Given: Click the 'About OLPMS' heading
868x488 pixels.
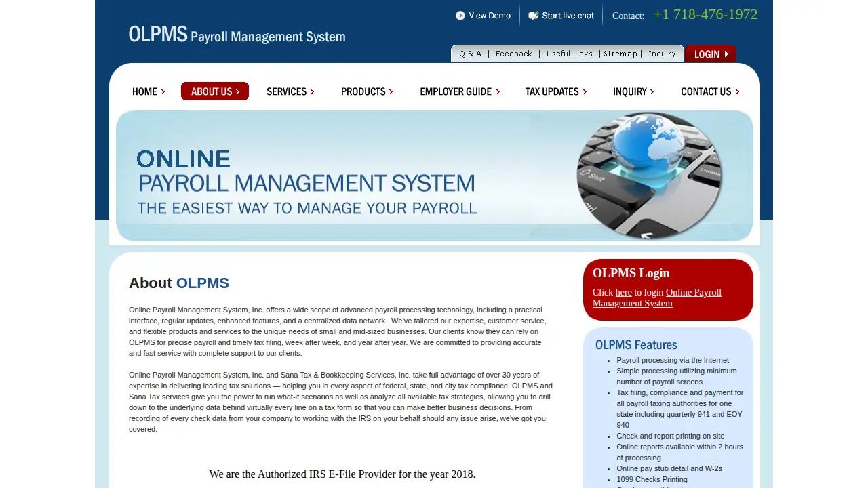Looking at the screenshot, I should (179, 283).
